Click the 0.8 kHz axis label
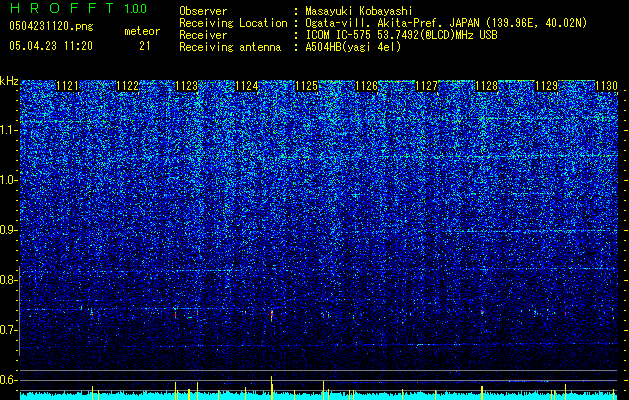The image size is (629, 400). [x=9, y=280]
